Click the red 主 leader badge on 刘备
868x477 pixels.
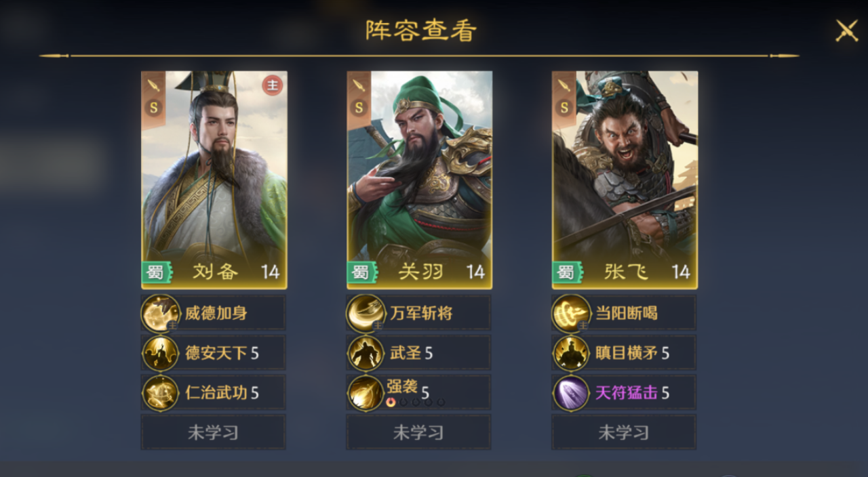pos(273,85)
